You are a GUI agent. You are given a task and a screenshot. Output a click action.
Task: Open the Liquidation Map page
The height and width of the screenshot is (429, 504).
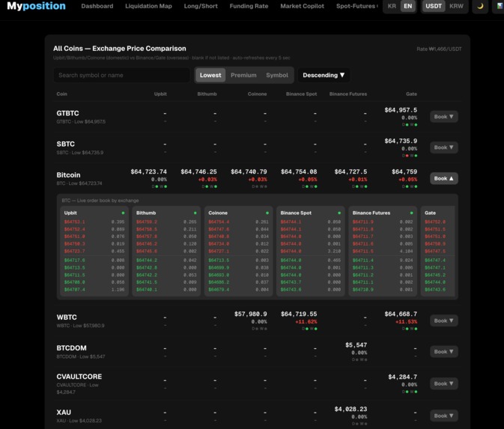click(x=148, y=6)
